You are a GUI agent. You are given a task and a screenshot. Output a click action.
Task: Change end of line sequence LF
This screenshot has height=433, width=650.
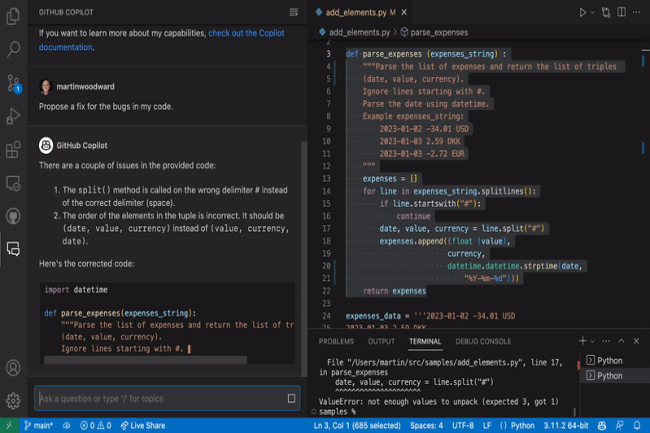pyautogui.click(x=487, y=426)
